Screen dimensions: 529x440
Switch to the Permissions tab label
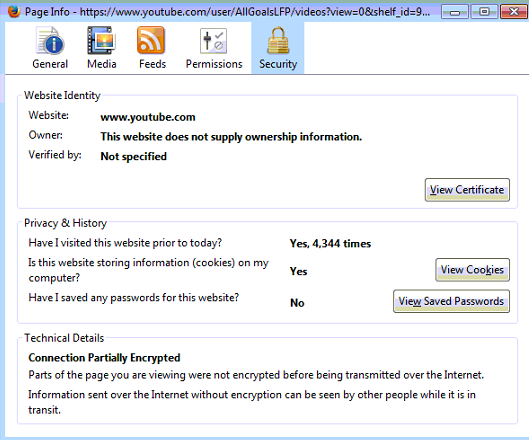coord(214,64)
